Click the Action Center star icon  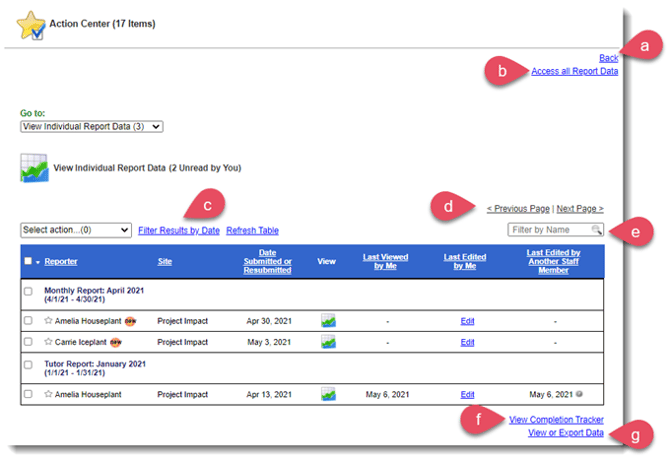pos(31,24)
